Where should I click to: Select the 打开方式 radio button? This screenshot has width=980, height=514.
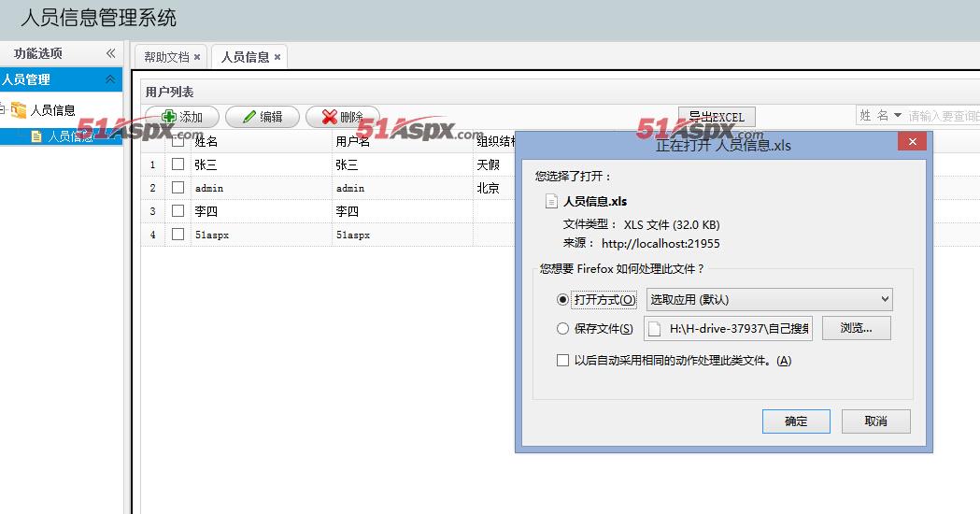562,299
